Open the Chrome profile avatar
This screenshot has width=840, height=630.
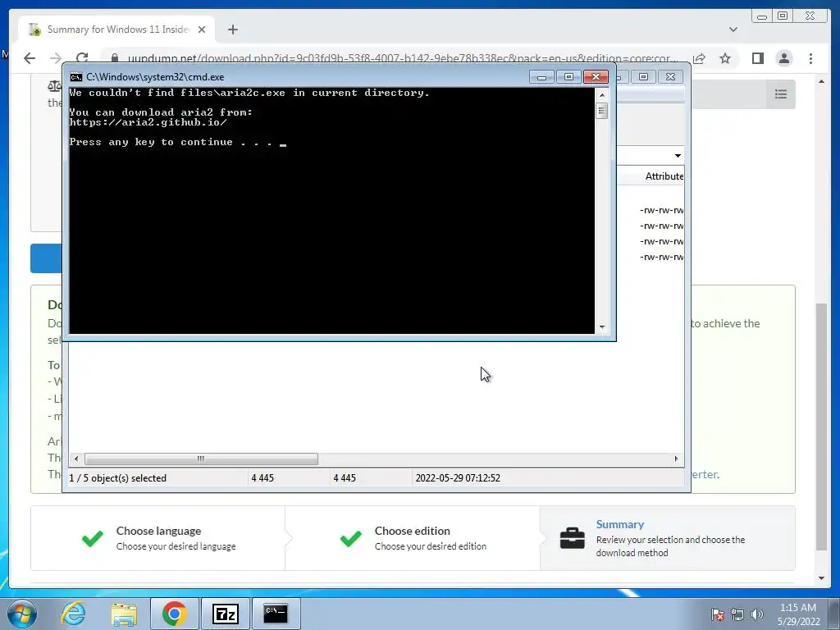(x=783, y=58)
